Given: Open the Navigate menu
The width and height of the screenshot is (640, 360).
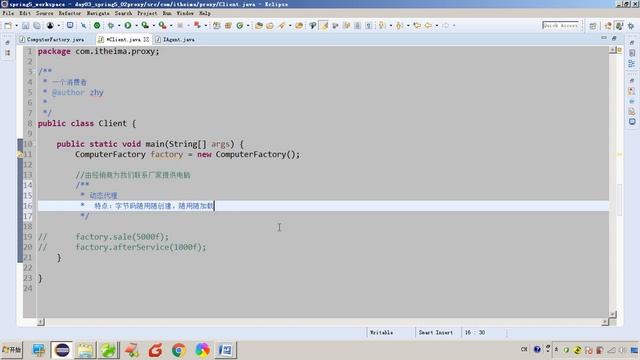Looking at the screenshot, I should (98, 13).
